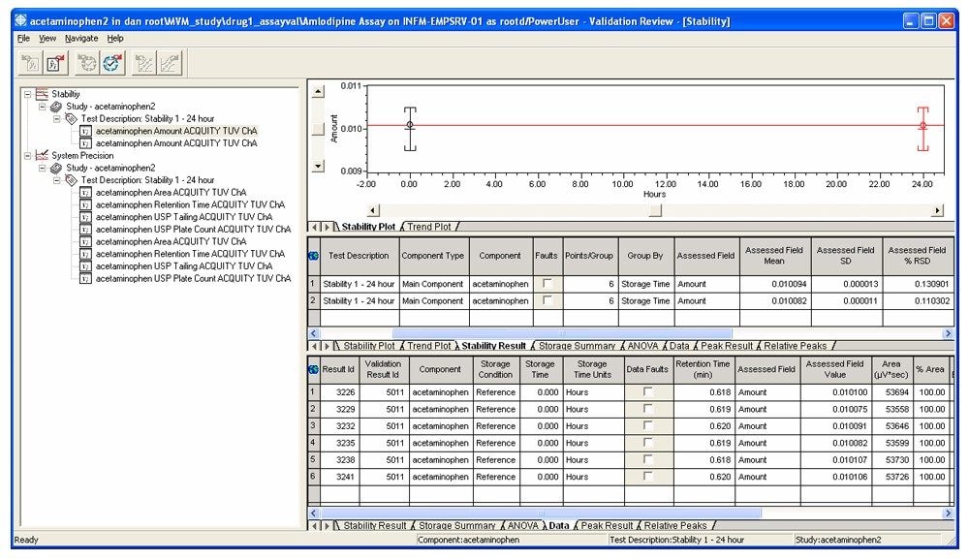Switch to Trend Plot tab under the plot
The height and width of the screenshot is (560, 969).
click(429, 227)
